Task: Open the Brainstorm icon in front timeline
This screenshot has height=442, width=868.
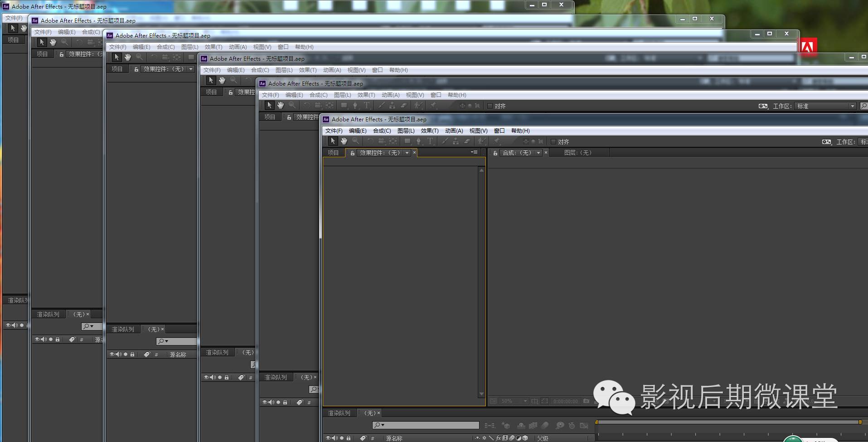Action: 560,426
